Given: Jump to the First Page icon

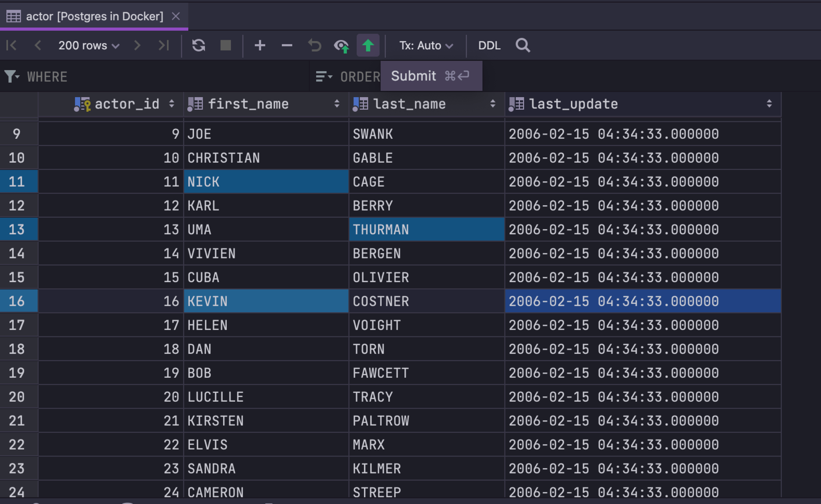Looking at the screenshot, I should coord(12,45).
